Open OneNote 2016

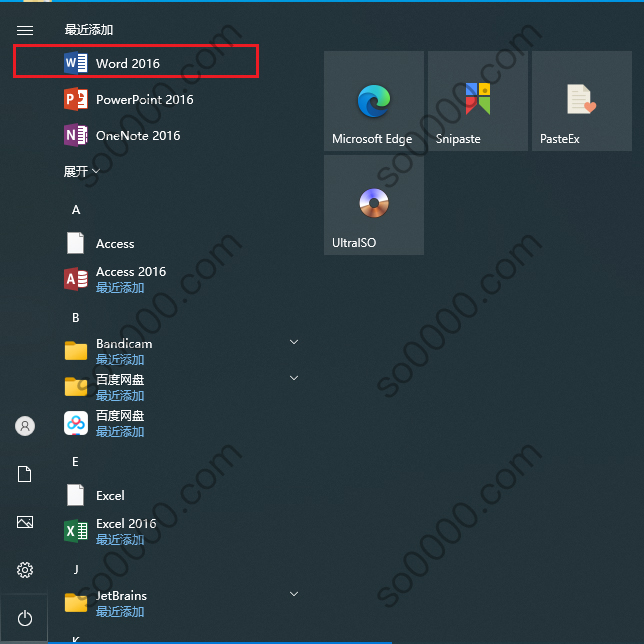click(179, 136)
